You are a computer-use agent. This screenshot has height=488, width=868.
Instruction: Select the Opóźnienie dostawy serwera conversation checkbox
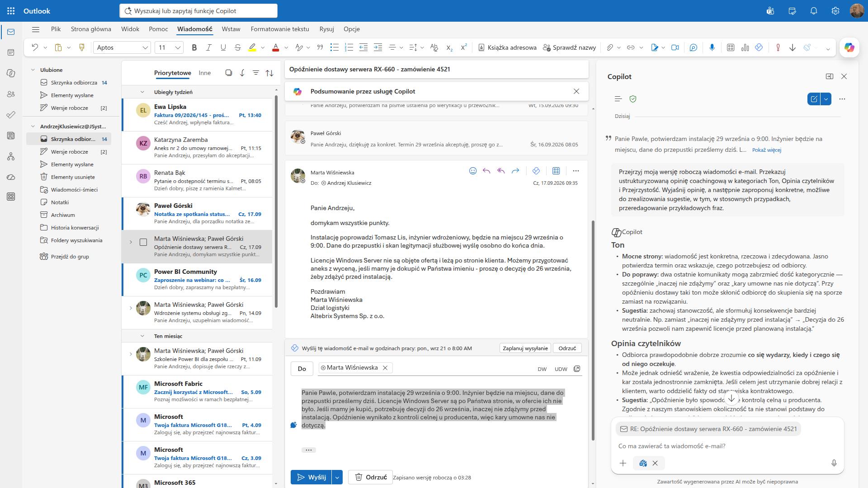point(143,242)
